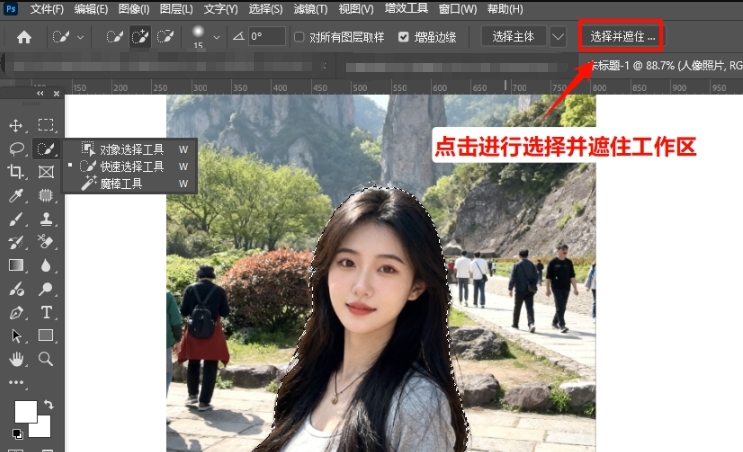Select the Dodge tool
Image resolution: width=743 pixels, height=452 pixels.
coord(45,289)
